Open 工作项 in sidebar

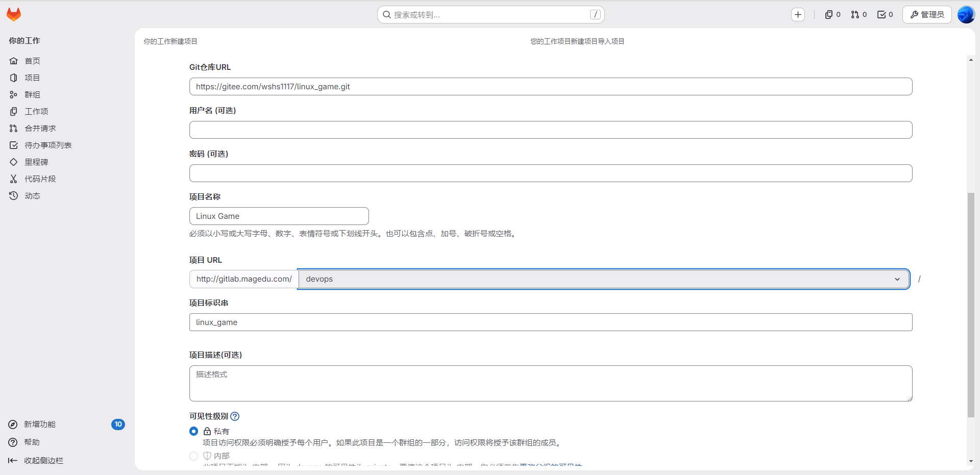[67, 111]
